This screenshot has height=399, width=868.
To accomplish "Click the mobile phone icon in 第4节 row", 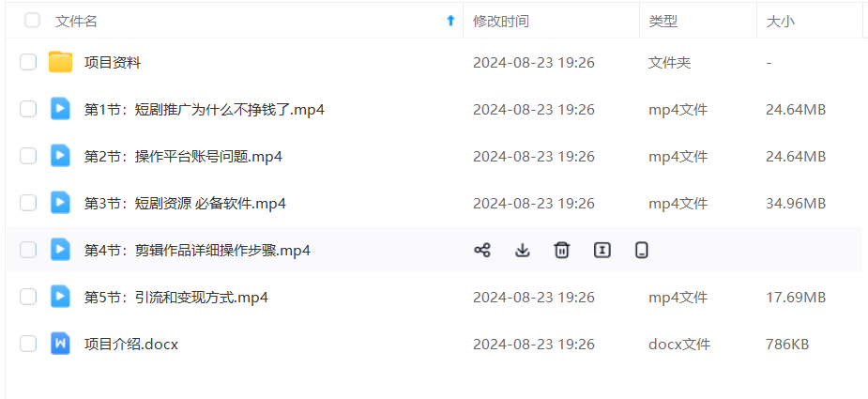I will coord(642,251).
